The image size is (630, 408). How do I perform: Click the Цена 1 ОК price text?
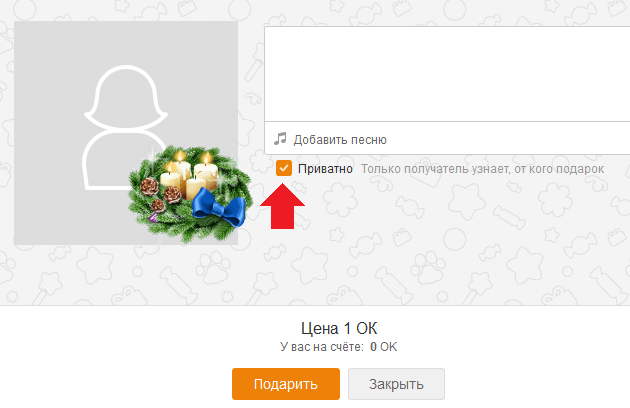point(339,328)
